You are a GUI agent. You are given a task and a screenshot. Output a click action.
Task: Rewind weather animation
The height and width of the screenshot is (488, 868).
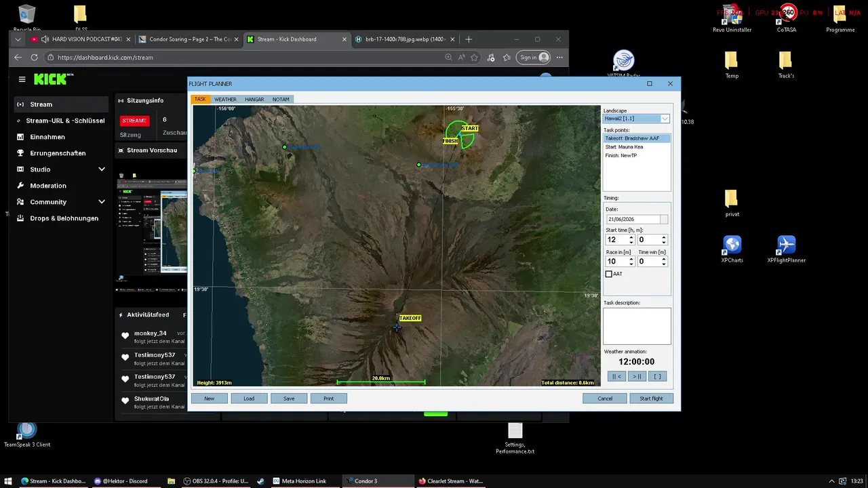(616, 376)
